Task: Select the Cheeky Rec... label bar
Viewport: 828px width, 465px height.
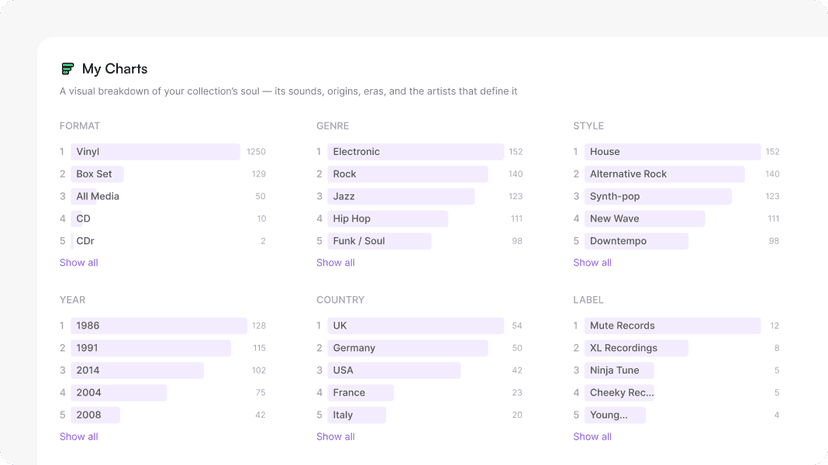Action: 619,393
